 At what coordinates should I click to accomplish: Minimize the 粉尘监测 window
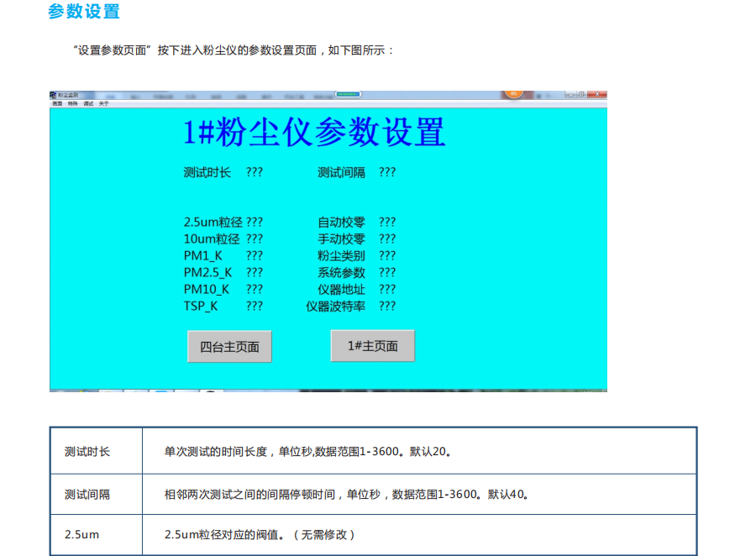pyautogui.click(x=570, y=95)
